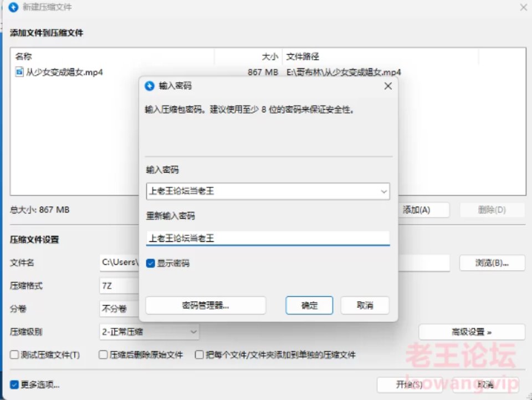Image resolution: width=532 pixels, height=400 pixels.
Task: Open the 分卷 不分卷 dropdown
Action: [119, 308]
